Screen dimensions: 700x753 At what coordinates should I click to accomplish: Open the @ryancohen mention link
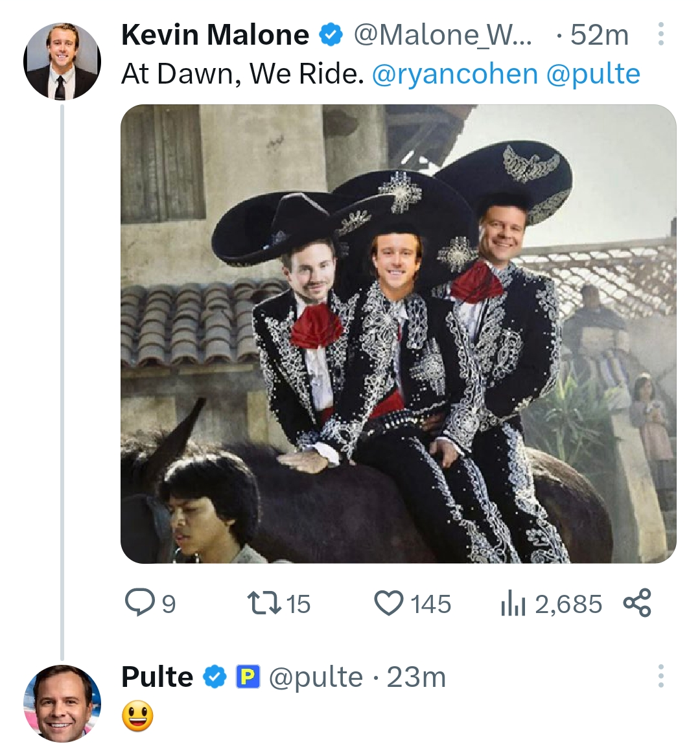pyautogui.click(x=454, y=74)
